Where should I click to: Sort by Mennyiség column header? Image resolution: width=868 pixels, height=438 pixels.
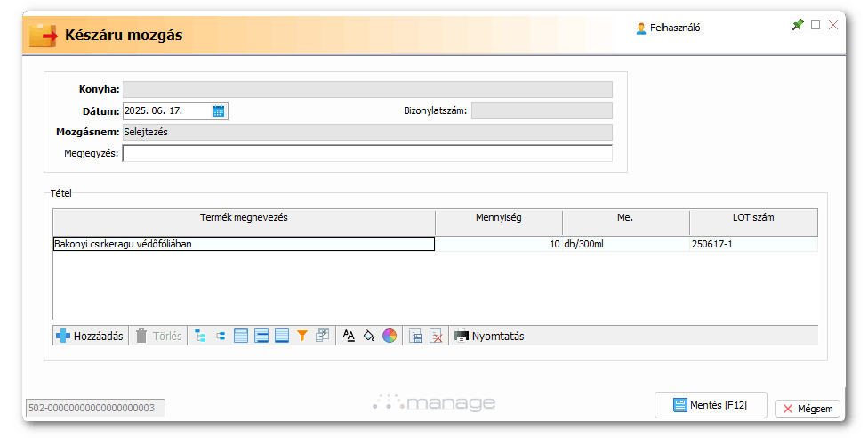click(499, 218)
